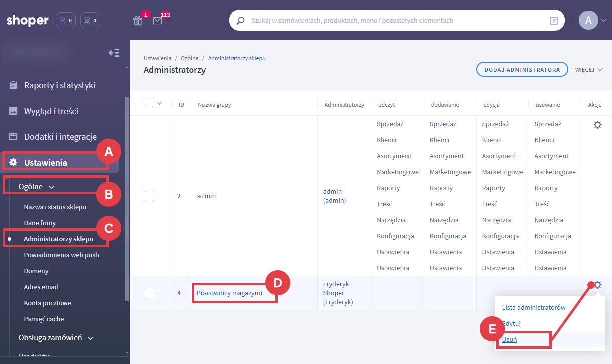Image resolution: width=612 pixels, height=364 pixels.
Task: Collapse the sidebar with the arrow icon
Action: (x=114, y=53)
